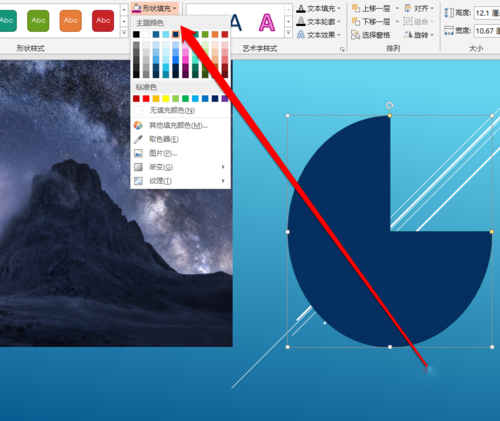500x421 pixels.
Task: Open the 旋转 rotate menu
Action: coord(419,35)
